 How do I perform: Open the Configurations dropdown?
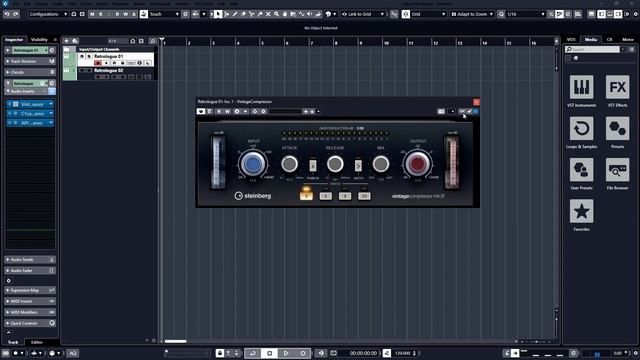pyautogui.click(x=48, y=14)
